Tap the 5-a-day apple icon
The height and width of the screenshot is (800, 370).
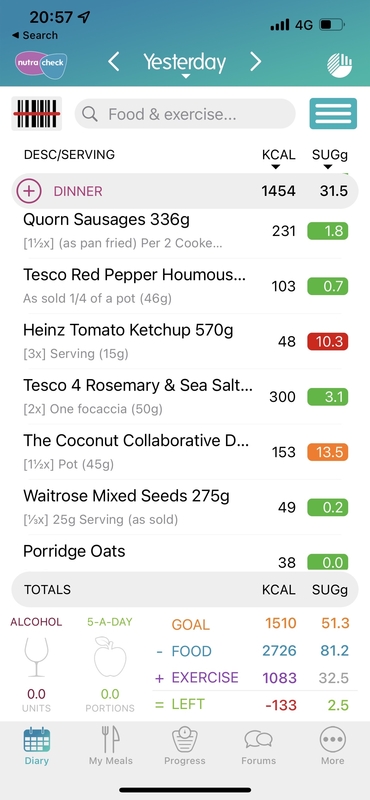click(x=110, y=657)
